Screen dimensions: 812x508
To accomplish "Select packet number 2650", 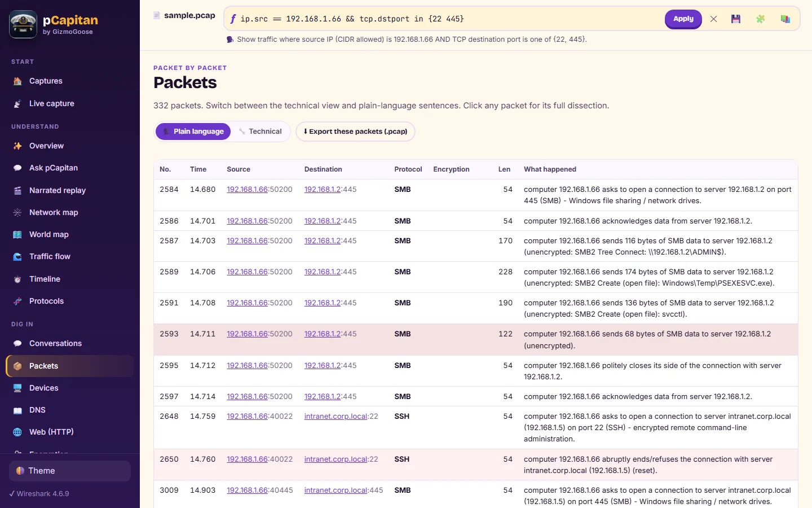I will click(x=169, y=459).
